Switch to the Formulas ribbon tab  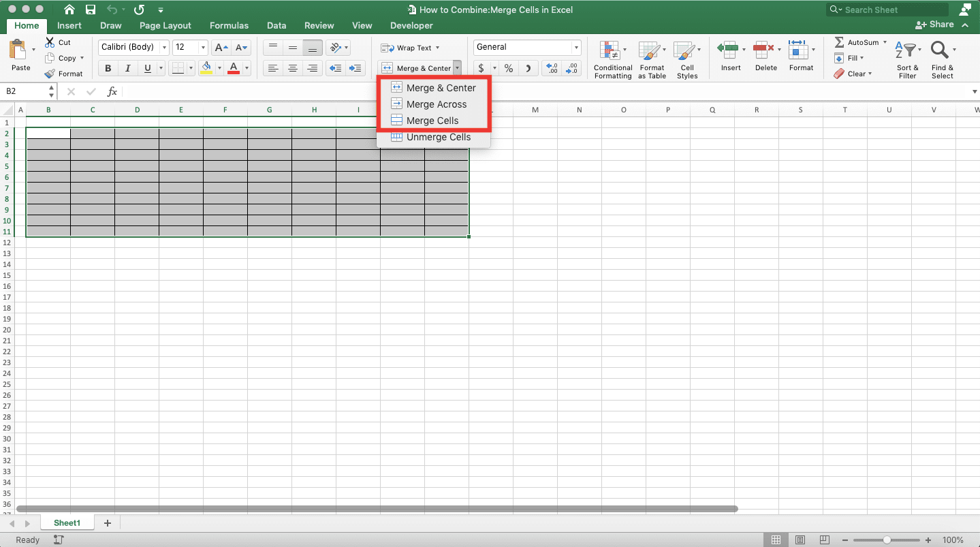tap(228, 25)
